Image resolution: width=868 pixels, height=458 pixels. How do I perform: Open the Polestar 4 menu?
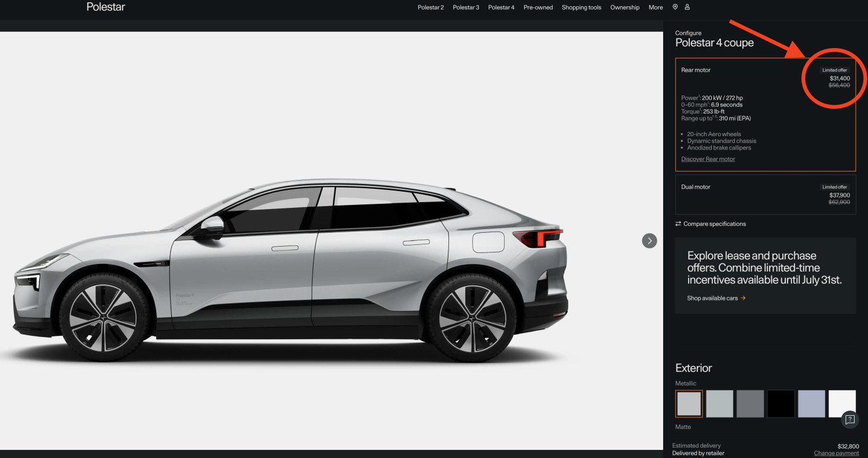[501, 8]
